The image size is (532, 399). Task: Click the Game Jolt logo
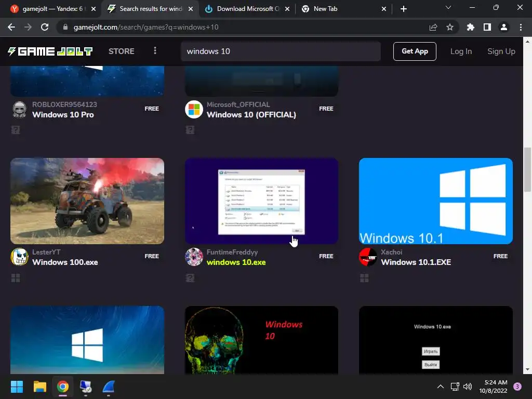click(x=50, y=51)
